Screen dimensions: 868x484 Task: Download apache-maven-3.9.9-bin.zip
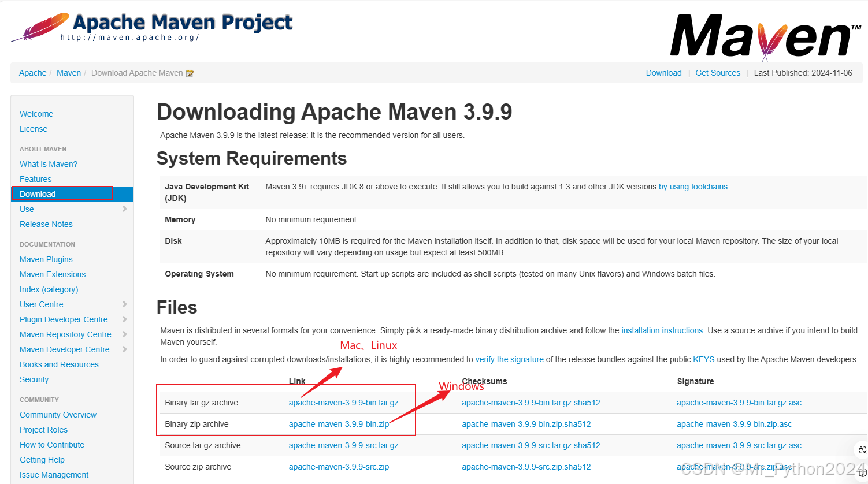click(x=339, y=424)
